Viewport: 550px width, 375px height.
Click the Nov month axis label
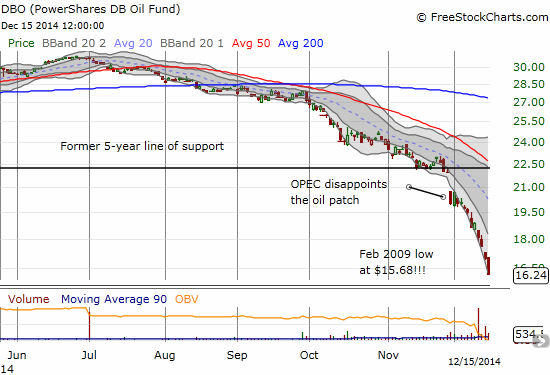point(388,355)
